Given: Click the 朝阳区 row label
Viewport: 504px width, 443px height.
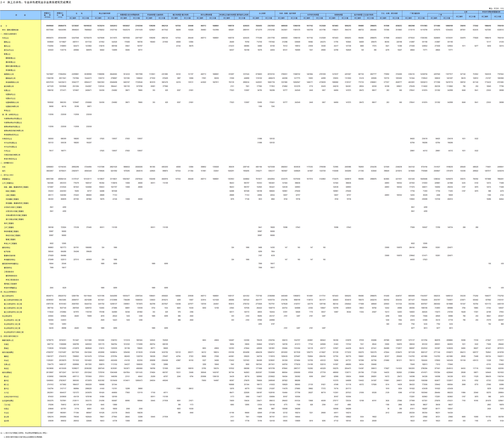Looking at the screenshot, I should pos(6,356).
